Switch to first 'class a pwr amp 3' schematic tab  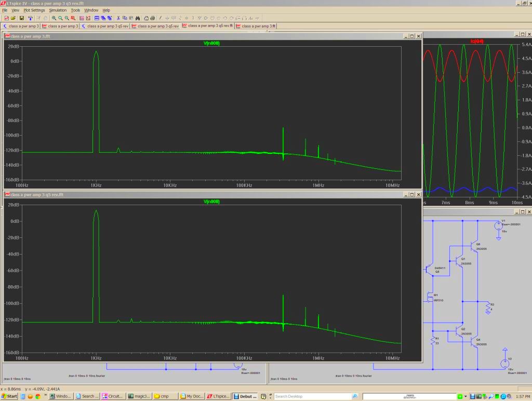coord(21,26)
